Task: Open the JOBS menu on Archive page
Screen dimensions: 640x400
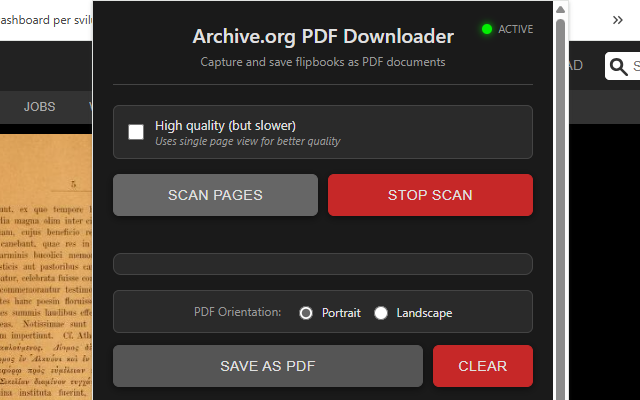Action: (x=40, y=107)
